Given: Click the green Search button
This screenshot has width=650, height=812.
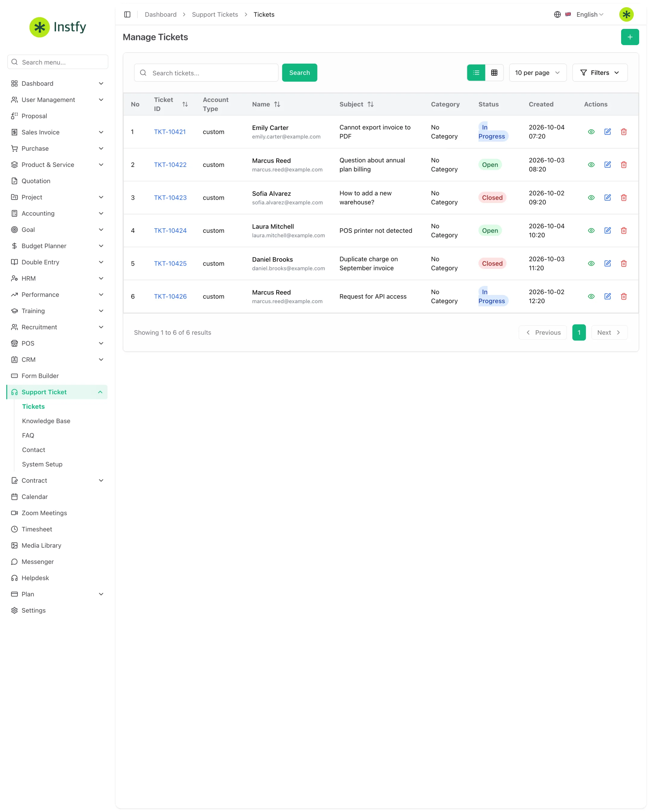Looking at the screenshot, I should [x=299, y=73].
